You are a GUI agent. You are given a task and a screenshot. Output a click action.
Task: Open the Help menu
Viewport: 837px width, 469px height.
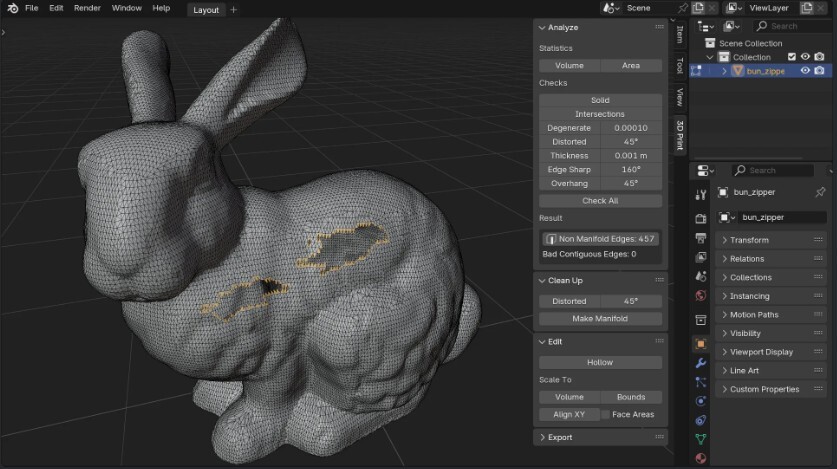[x=161, y=8]
